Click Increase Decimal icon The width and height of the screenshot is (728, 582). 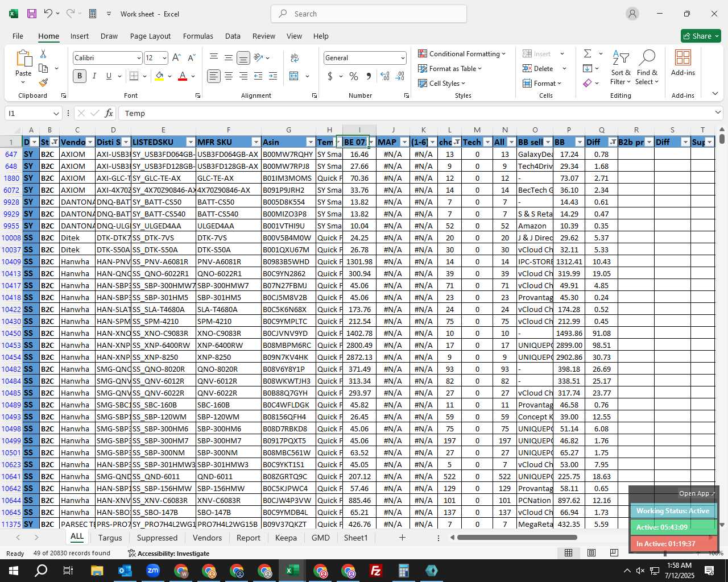(385, 76)
